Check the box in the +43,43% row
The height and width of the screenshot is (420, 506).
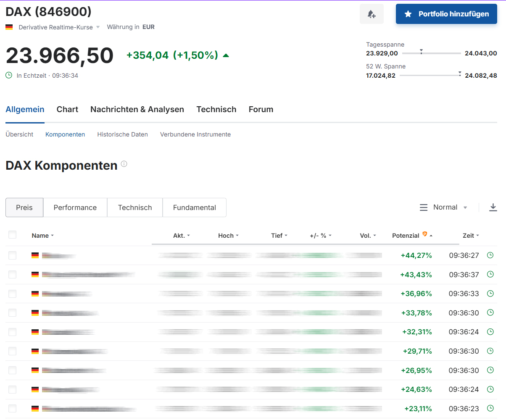point(12,274)
